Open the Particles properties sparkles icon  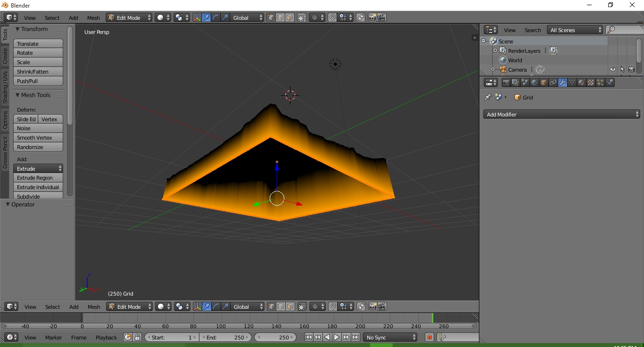click(x=599, y=83)
